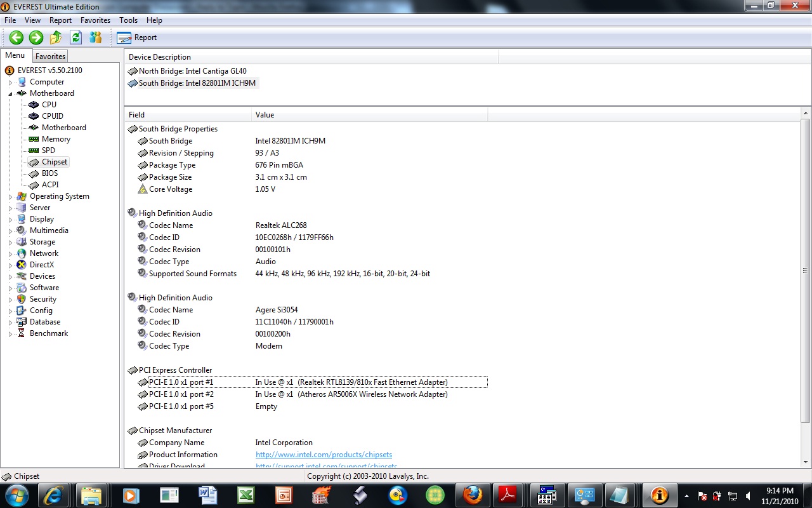Screen dimensions: 812x508
Task: Click the Operating System Windows icon
Action: coord(22,196)
